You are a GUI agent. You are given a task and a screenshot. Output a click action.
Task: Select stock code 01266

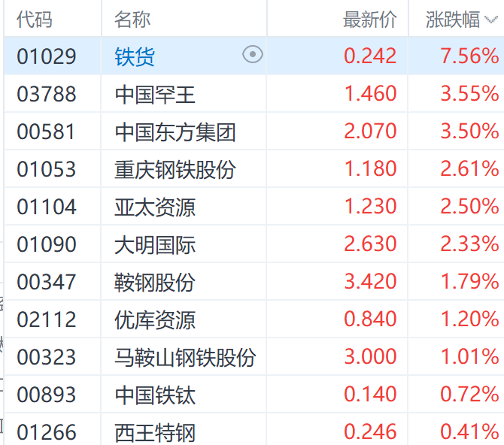coord(47,432)
